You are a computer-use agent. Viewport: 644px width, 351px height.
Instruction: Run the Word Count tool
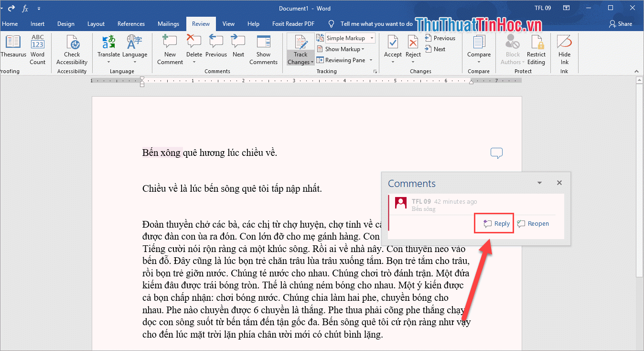38,49
